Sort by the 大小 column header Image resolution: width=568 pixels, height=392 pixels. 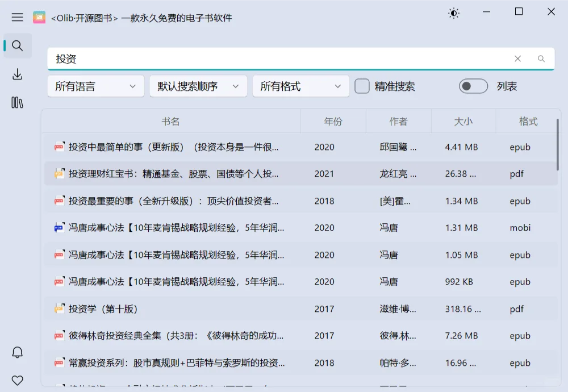(x=463, y=122)
